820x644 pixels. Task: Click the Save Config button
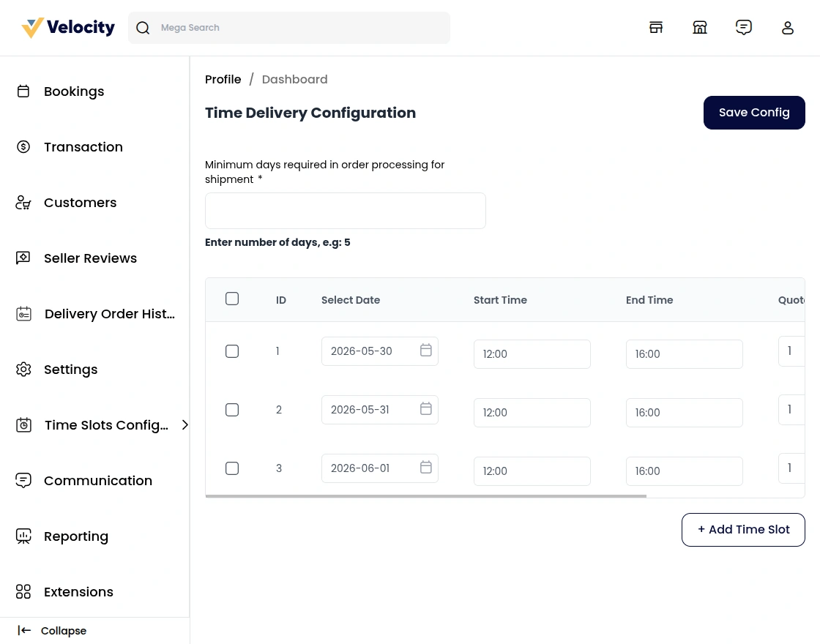[754, 113]
